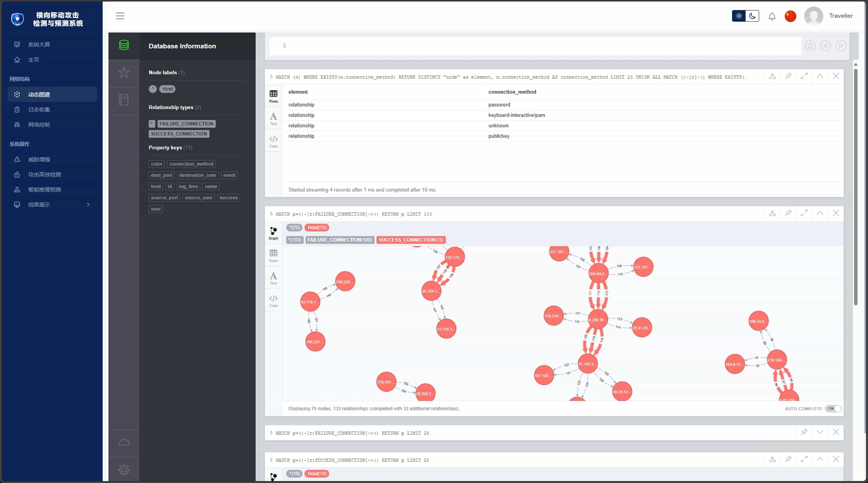868x483 pixels.
Task: Click the 208.94.2 node in graph
Action: coord(598,274)
